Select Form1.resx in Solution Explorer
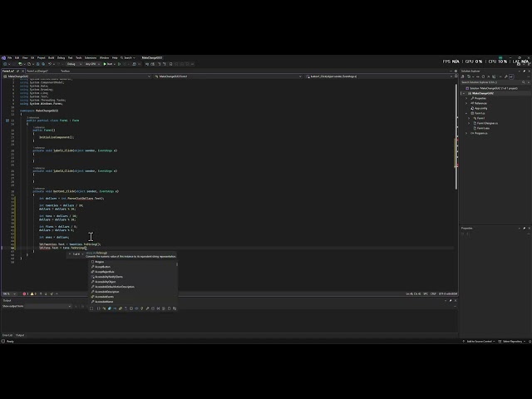Image resolution: width=532 pixels, height=399 pixels. click(x=481, y=128)
